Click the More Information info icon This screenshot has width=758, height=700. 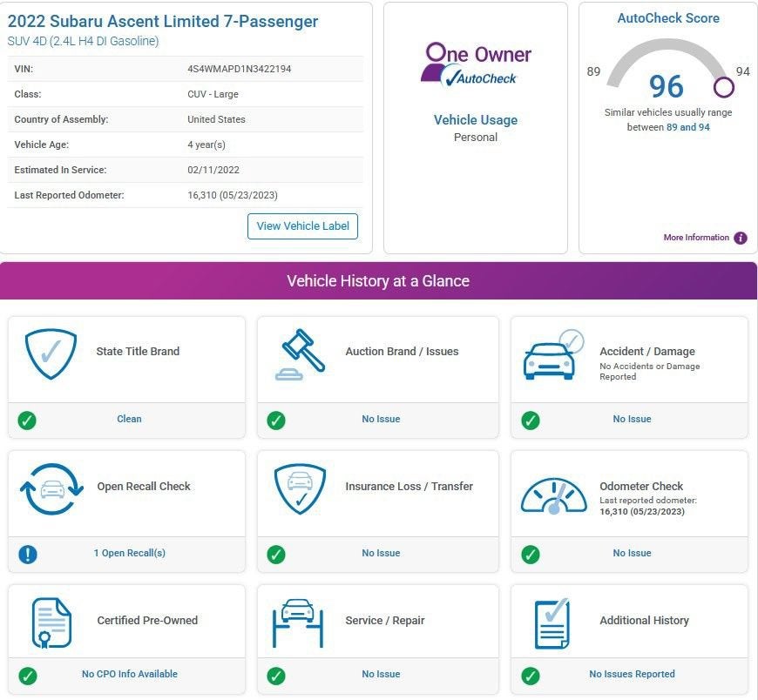point(740,238)
